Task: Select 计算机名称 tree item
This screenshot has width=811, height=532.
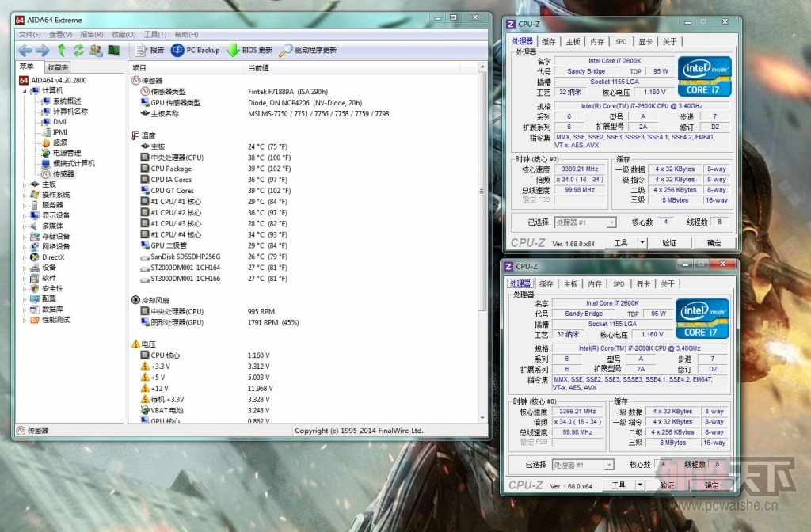Action: coord(70,111)
